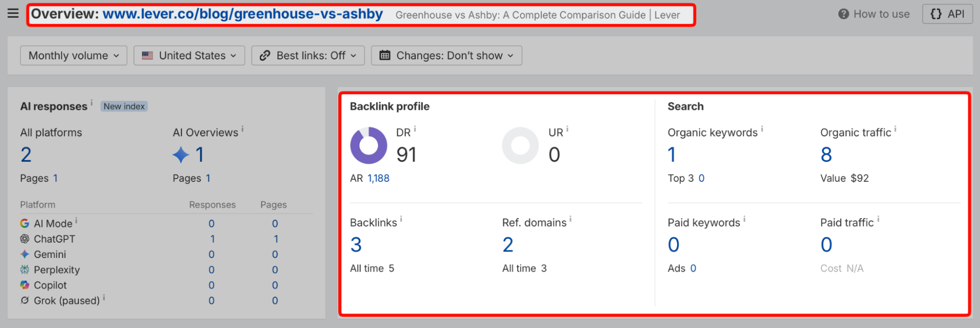Open the AI Overviews Pages value 1
Viewport: 980px width, 328px height.
coord(208,178)
